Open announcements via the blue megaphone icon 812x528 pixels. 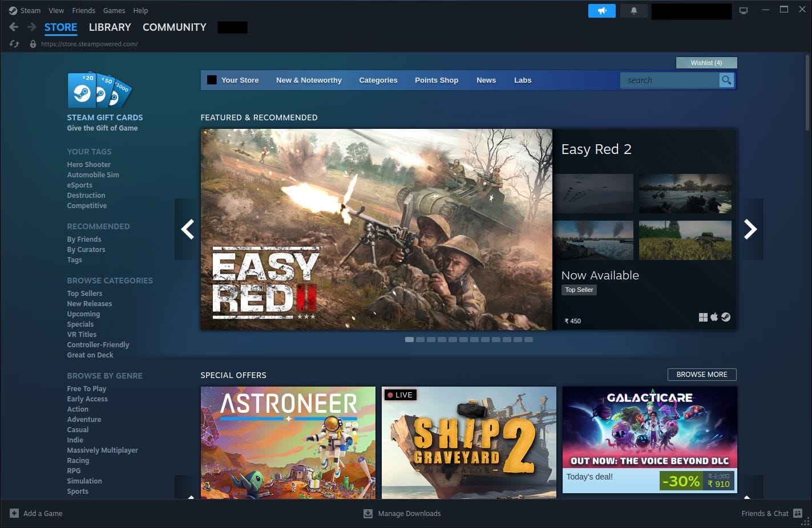[601, 11]
